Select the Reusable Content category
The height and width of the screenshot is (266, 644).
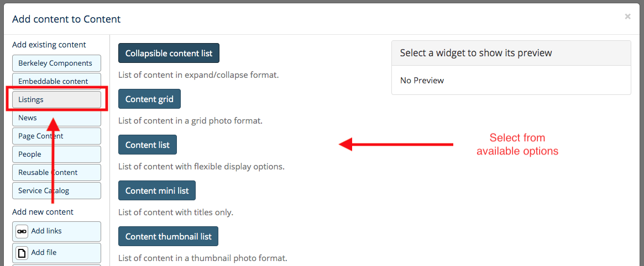coord(57,173)
